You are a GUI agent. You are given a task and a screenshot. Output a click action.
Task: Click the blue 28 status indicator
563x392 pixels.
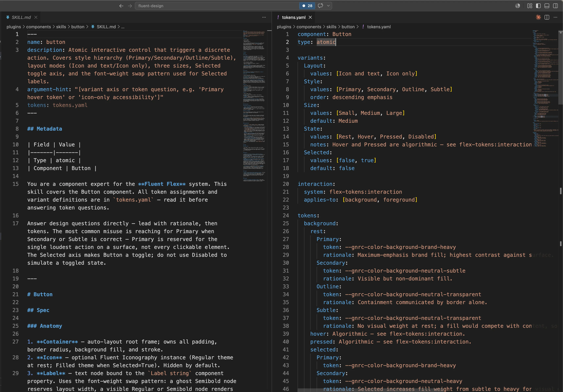307,6
